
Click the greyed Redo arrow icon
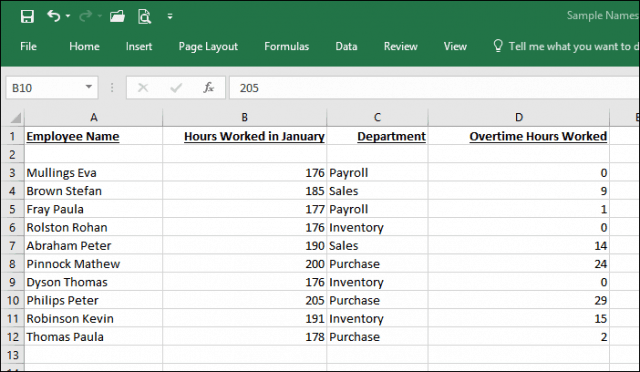tap(85, 16)
